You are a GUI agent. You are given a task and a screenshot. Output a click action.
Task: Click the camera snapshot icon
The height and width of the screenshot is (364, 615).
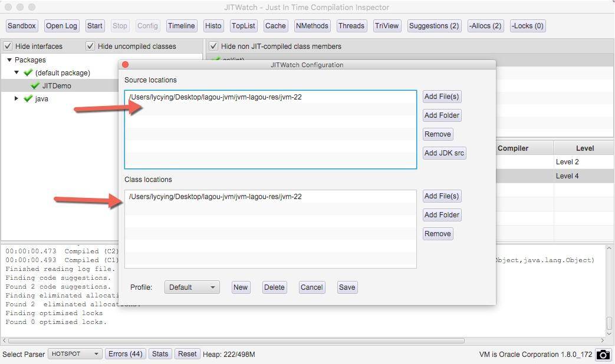tap(603, 355)
